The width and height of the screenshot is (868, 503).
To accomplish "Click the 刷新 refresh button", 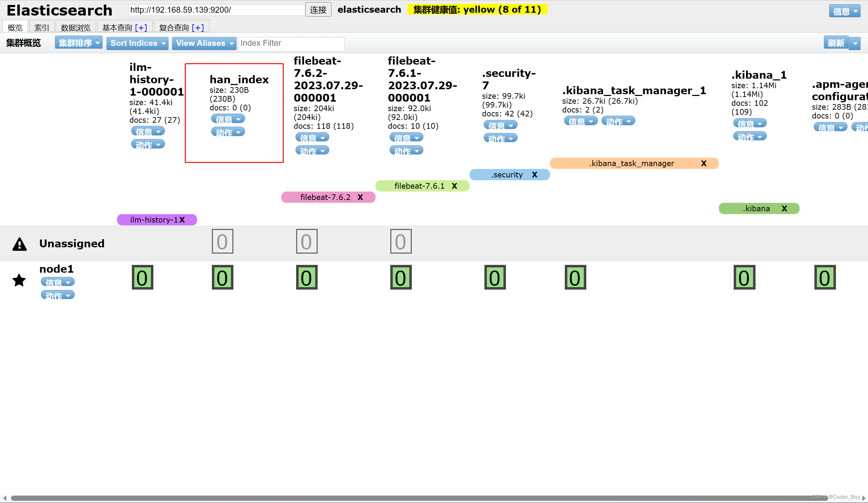I will (836, 43).
